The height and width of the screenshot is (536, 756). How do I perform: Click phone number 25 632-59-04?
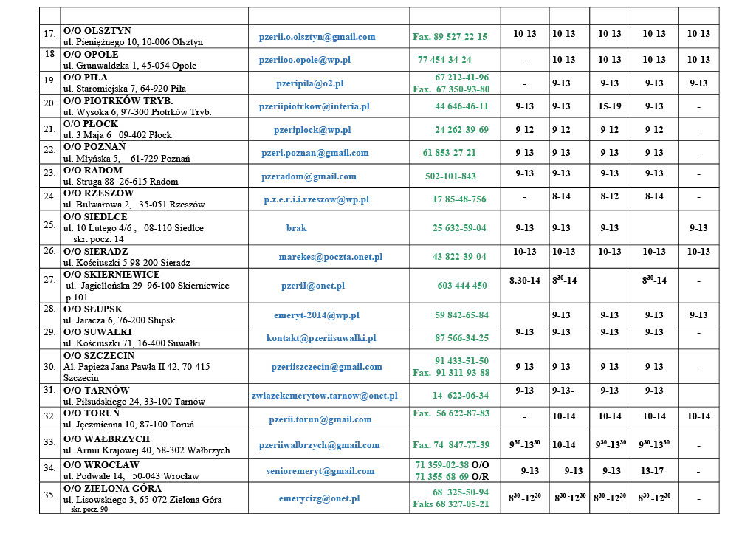[459, 228]
